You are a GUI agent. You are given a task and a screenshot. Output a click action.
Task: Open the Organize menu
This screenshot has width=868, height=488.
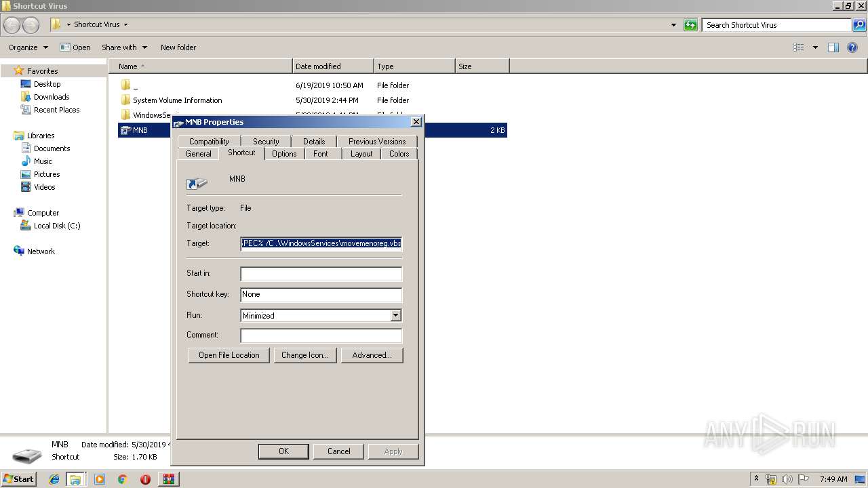click(x=28, y=47)
